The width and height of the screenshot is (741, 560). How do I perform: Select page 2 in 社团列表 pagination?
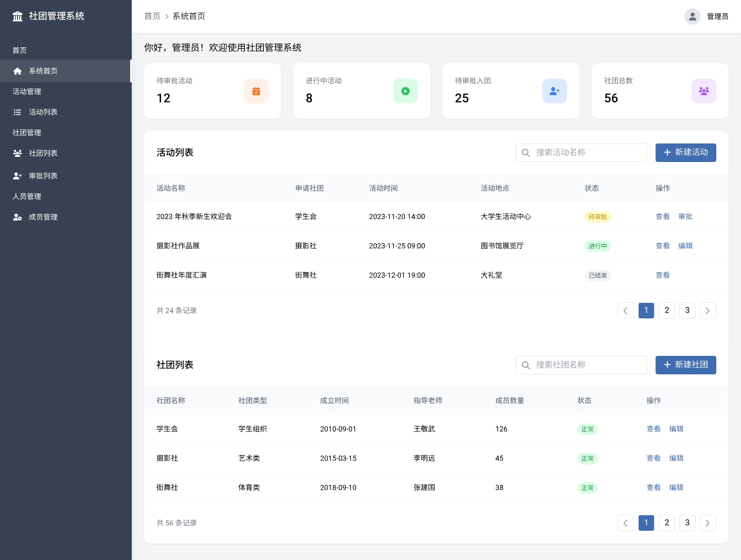[666, 523]
